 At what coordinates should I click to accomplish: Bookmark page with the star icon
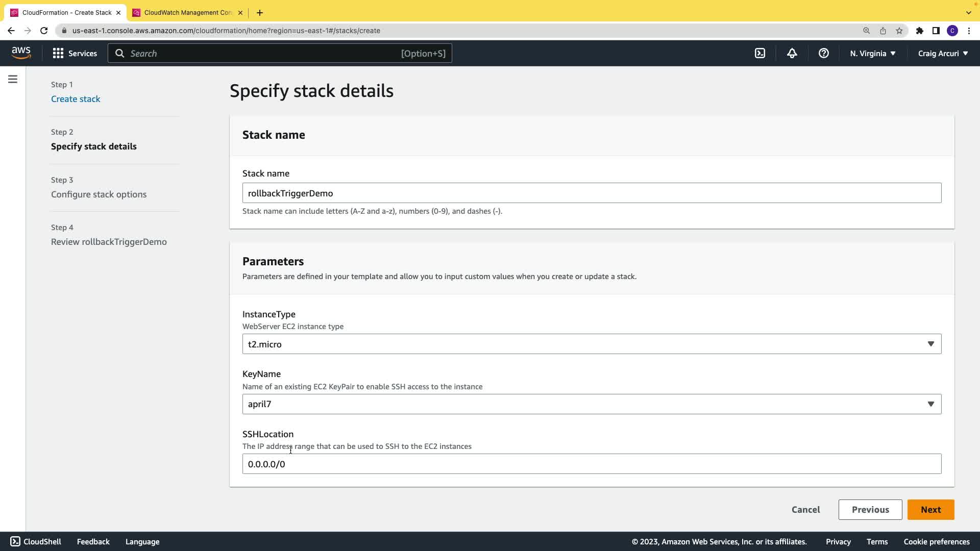point(899,31)
